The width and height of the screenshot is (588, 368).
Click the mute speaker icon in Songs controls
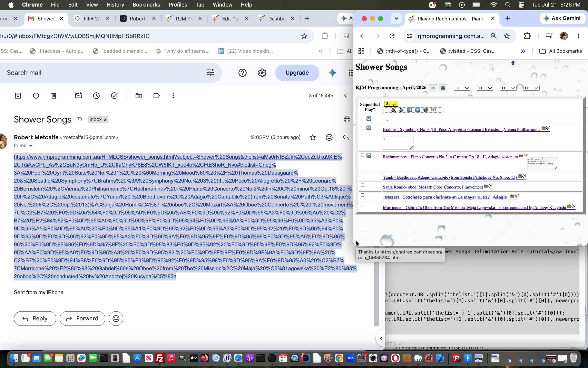tap(393, 110)
